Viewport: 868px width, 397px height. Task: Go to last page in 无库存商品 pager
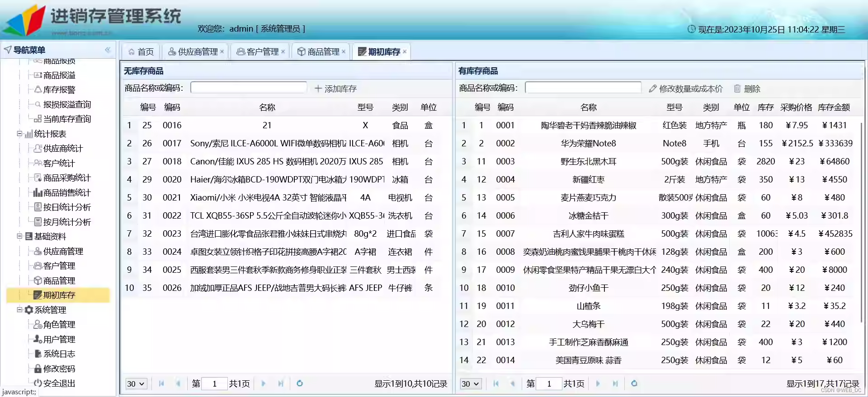coord(281,383)
